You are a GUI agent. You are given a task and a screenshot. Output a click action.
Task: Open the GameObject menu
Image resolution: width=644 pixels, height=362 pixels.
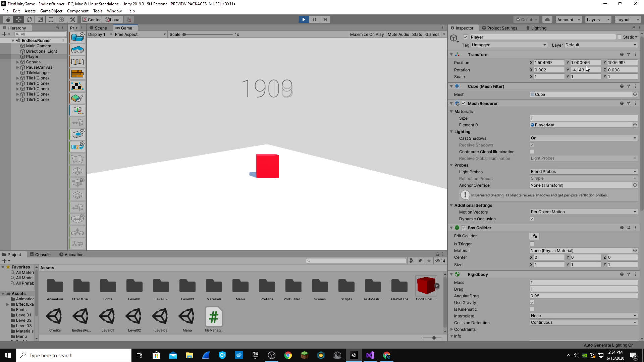(x=51, y=11)
